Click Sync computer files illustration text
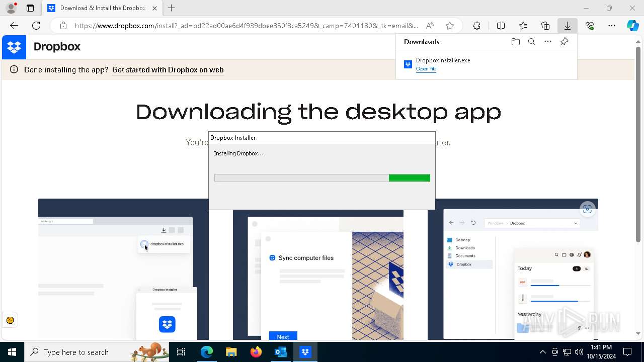Image resolution: width=644 pixels, height=362 pixels. click(306, 258)
